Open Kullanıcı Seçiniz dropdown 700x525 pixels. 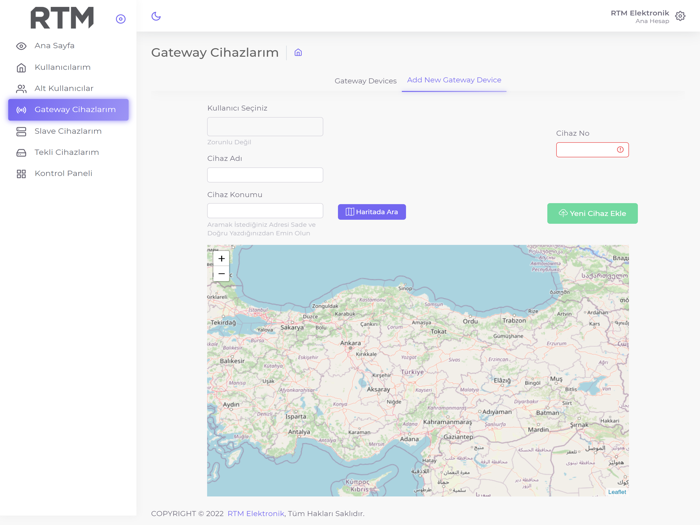[265, 127]
